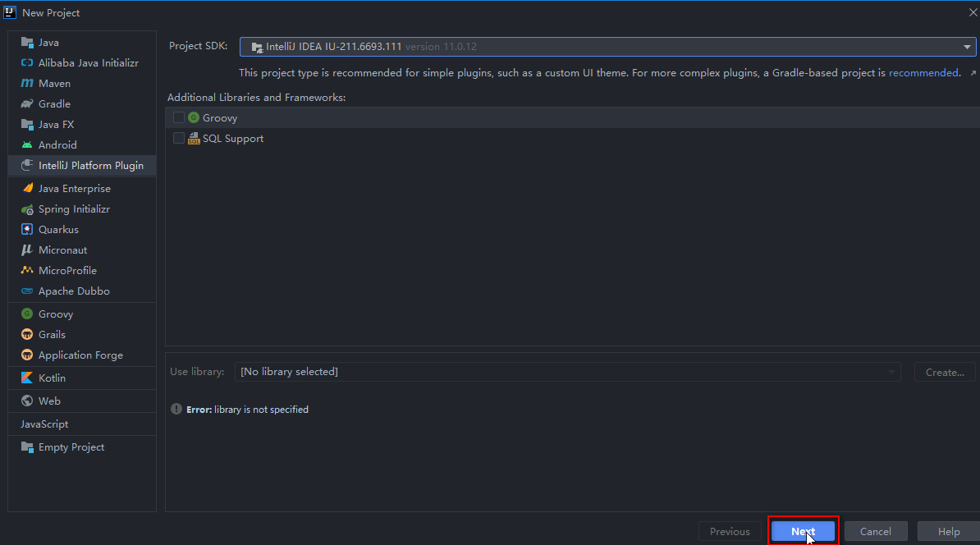Click the Next button
Image resolution: width=980 pixels, height=545 pixels.
pyautogui.click(x=804, y=531)
